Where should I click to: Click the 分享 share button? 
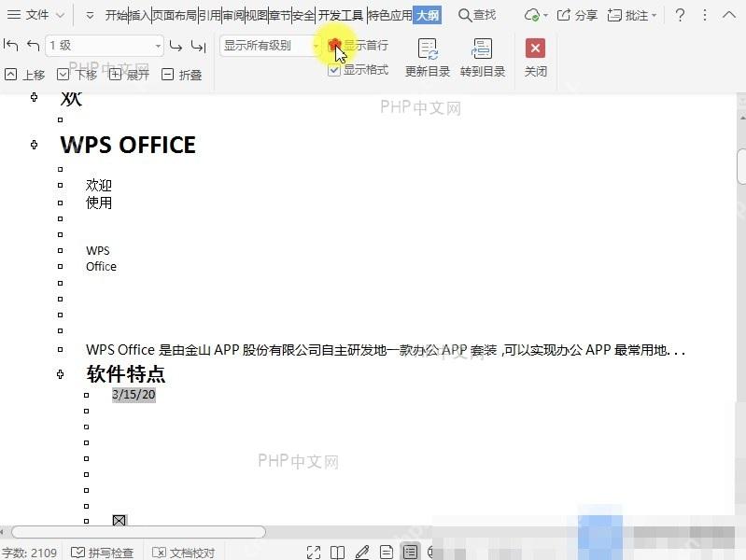[577, 15]
